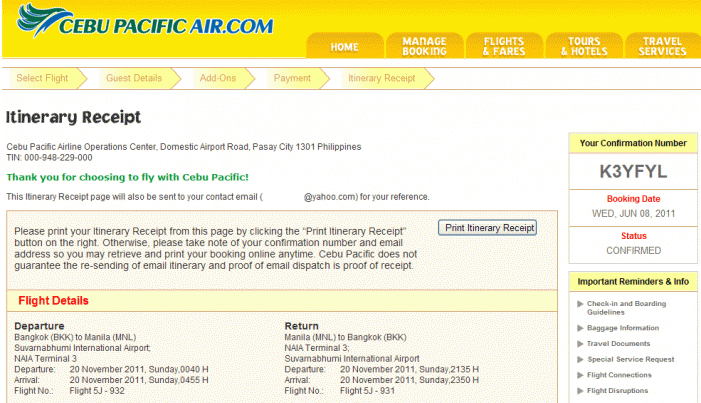The width and height of the screenshot is (701, 403).
Task: View the Travel Documents link
Action: click(x=619, y=343)
